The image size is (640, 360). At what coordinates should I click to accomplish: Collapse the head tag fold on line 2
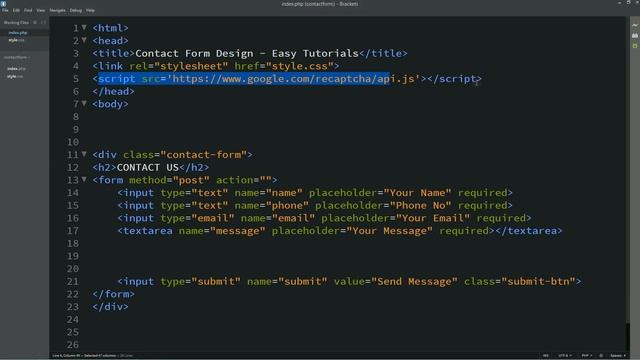point(84,40)
